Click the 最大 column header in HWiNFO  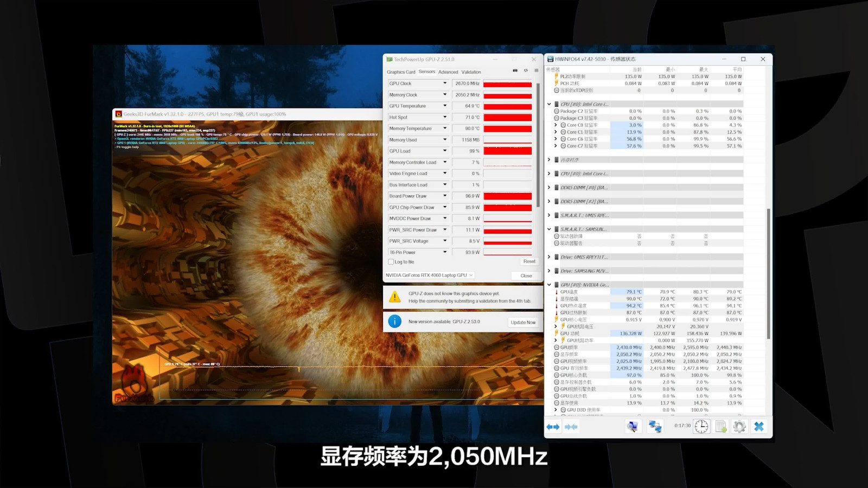pos(704,69)
